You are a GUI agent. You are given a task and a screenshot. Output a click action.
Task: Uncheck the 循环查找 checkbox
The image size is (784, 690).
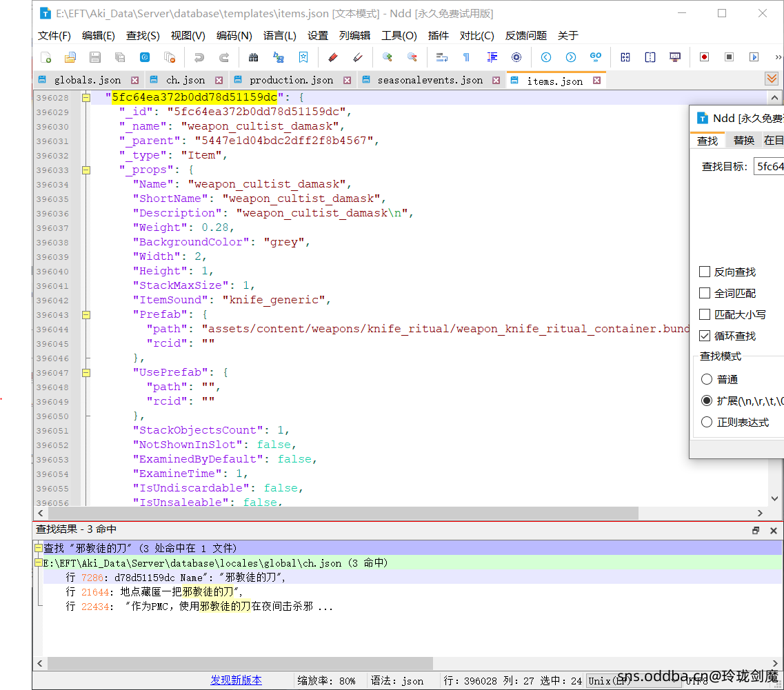click(705, 336)
